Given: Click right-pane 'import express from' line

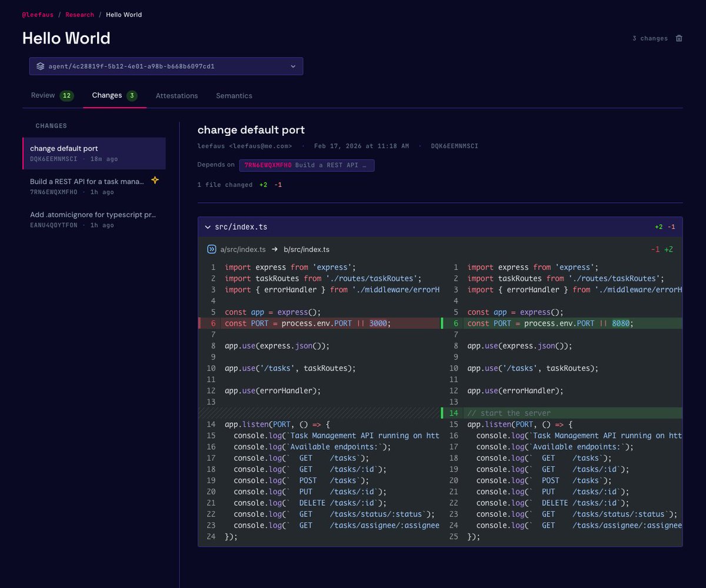Looking at the screenshot, I should [x=533, y=268].
